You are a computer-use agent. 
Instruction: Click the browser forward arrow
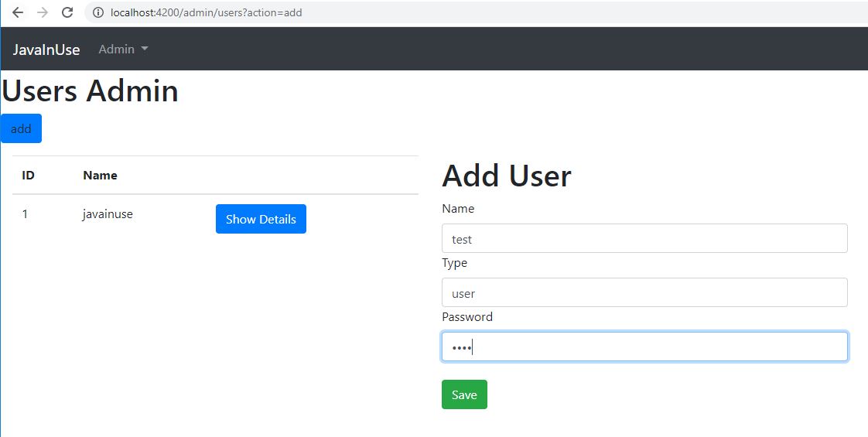tap(43, 12)
